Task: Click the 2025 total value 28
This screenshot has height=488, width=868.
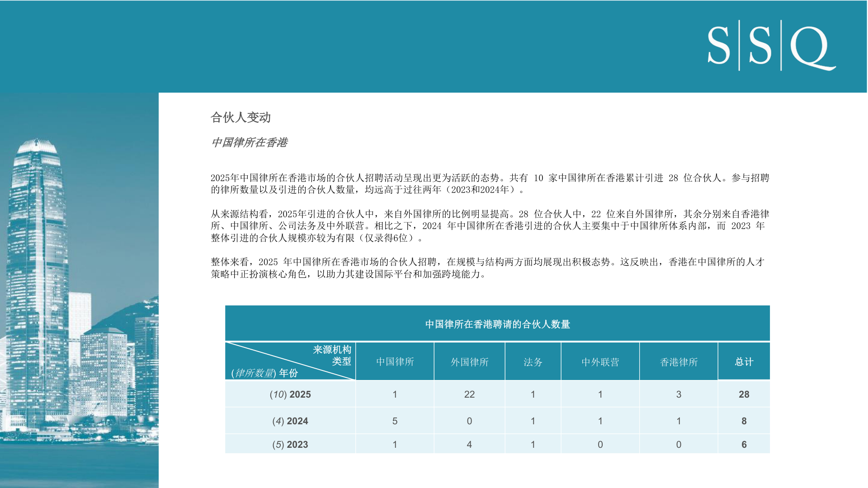Action: (744, 394)
